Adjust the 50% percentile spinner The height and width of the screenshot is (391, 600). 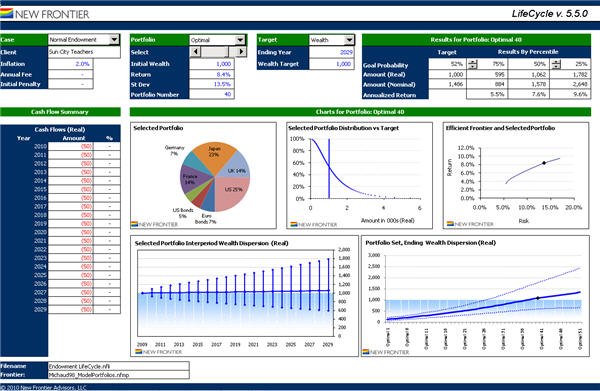tap(556, 64)
